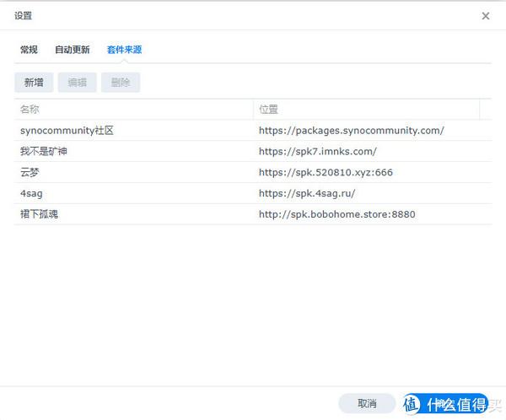Click the 编辑 button
The image size is (506, 420).
(77, 83)
